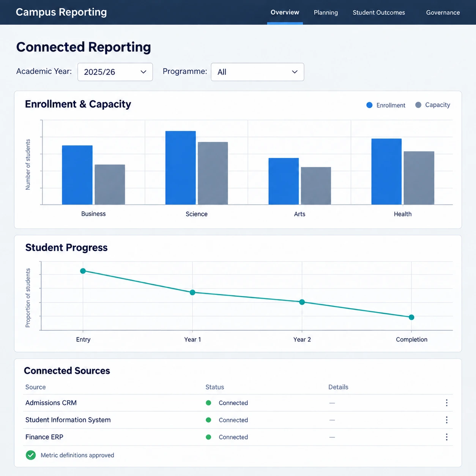Open the Admissions CRM row options menu
The height and width of the screenshot is (476, 476).
click(x=446, y=403)
